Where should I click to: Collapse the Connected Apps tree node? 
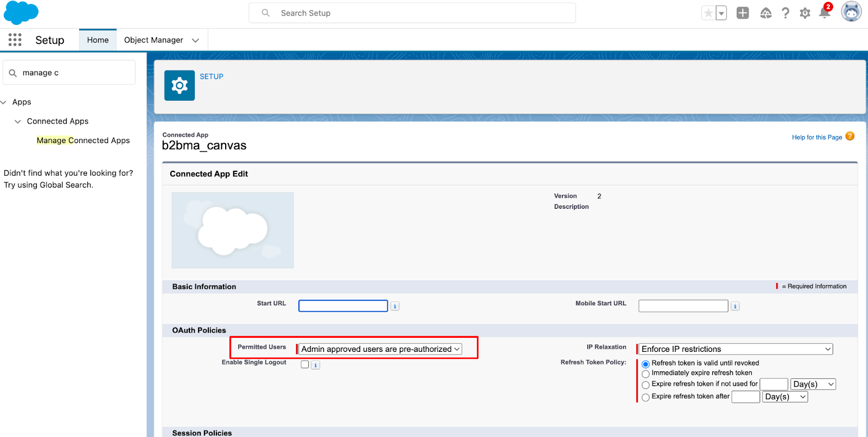pos(18,121)
